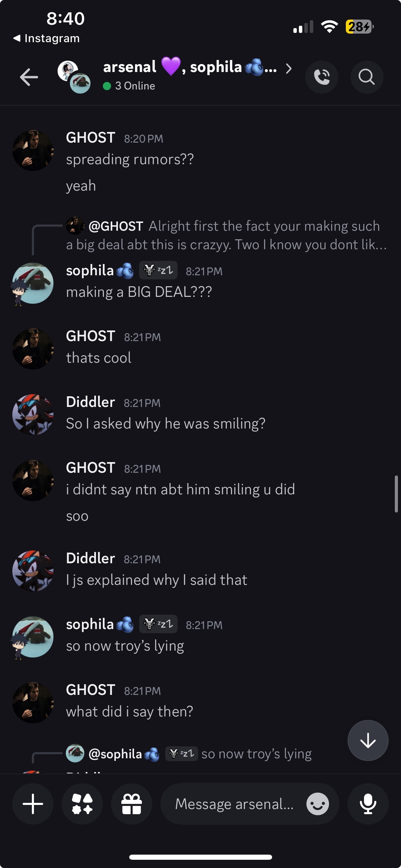Tap sophila's server tag badge at 8:21 PM
The height and width of the screenshot is (868, 401).
click(158, 270)
